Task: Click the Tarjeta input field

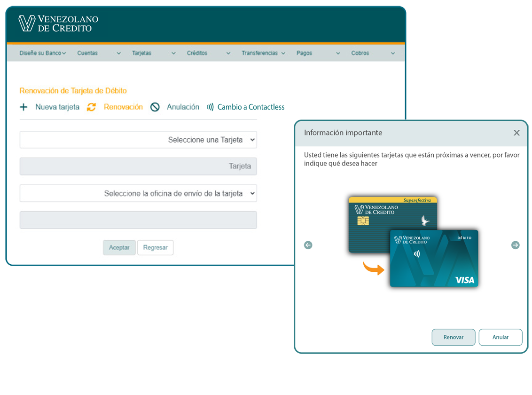Action: [x=138, y=166]
